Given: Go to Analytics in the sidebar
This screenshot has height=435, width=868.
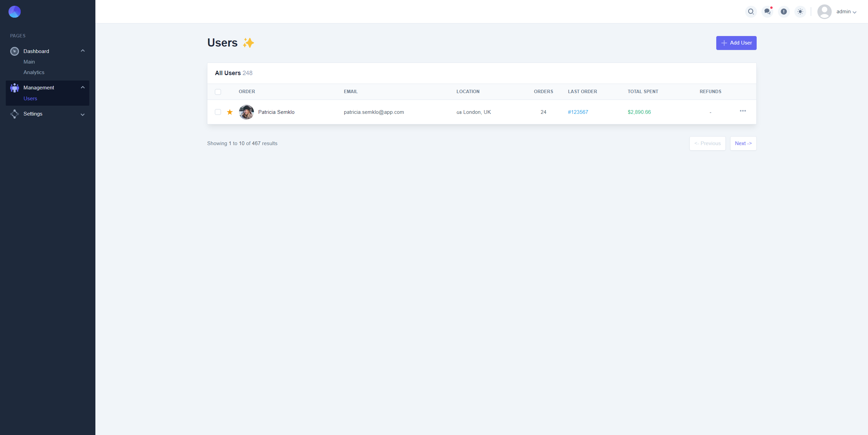Looking at the screenshot, I should point(34,72).
